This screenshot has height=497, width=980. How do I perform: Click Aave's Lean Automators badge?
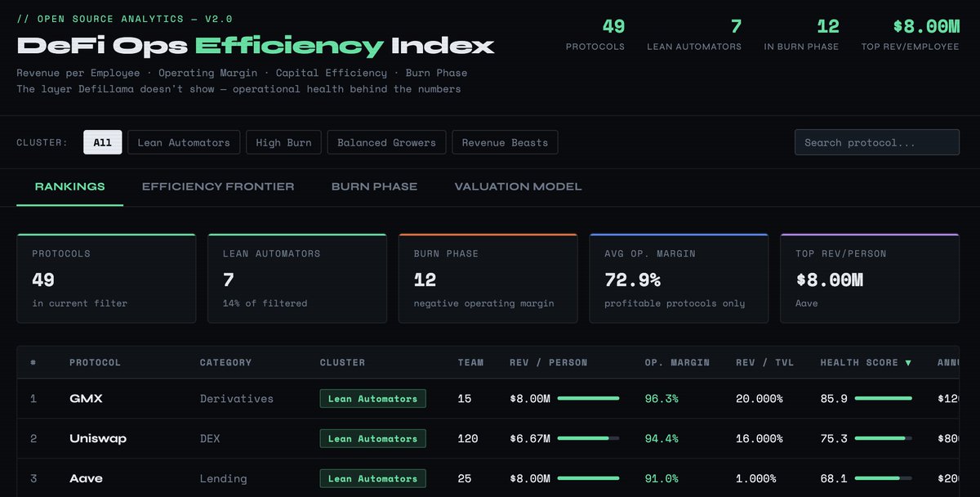[372, 478]
